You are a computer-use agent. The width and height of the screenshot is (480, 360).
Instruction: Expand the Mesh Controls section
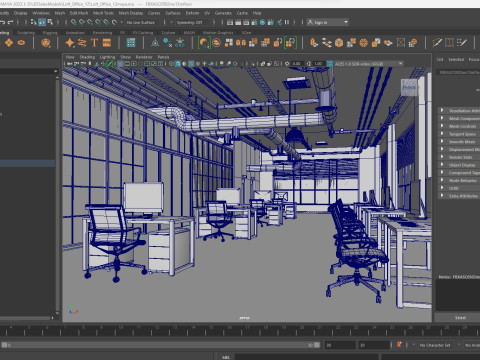point(459,126)
